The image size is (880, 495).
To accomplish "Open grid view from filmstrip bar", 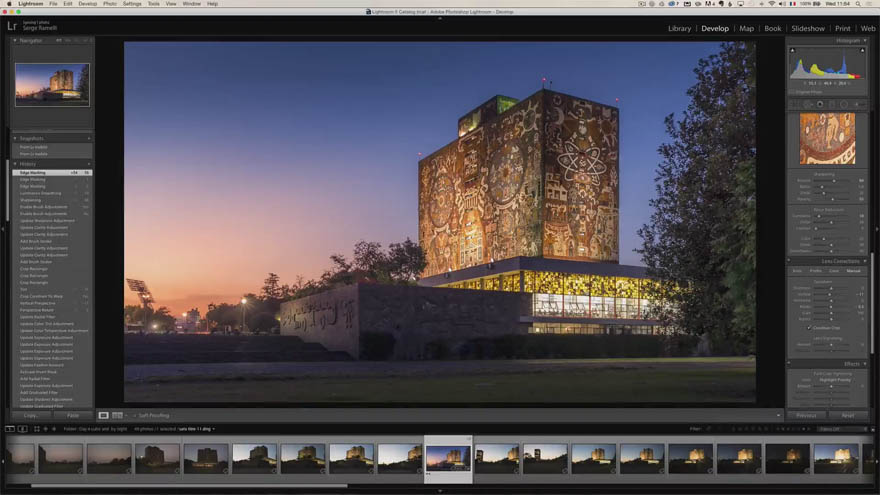I will coord(36,429).
